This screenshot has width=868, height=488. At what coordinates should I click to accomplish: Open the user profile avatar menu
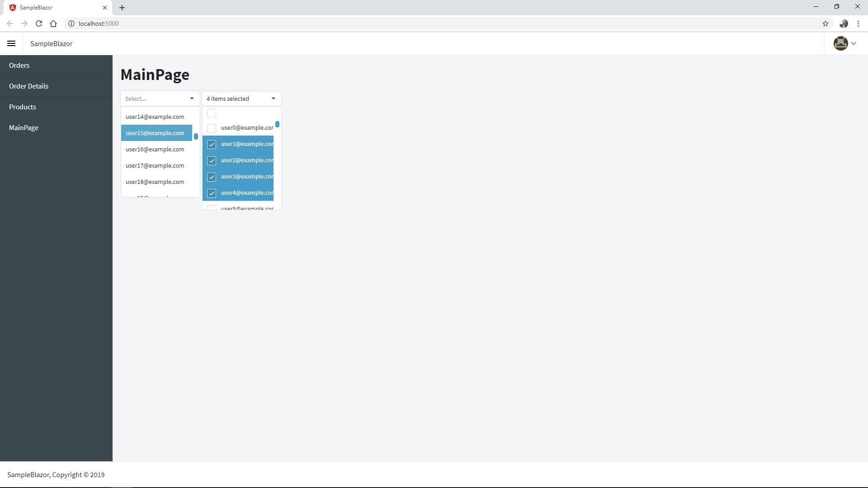pos(840,43)
